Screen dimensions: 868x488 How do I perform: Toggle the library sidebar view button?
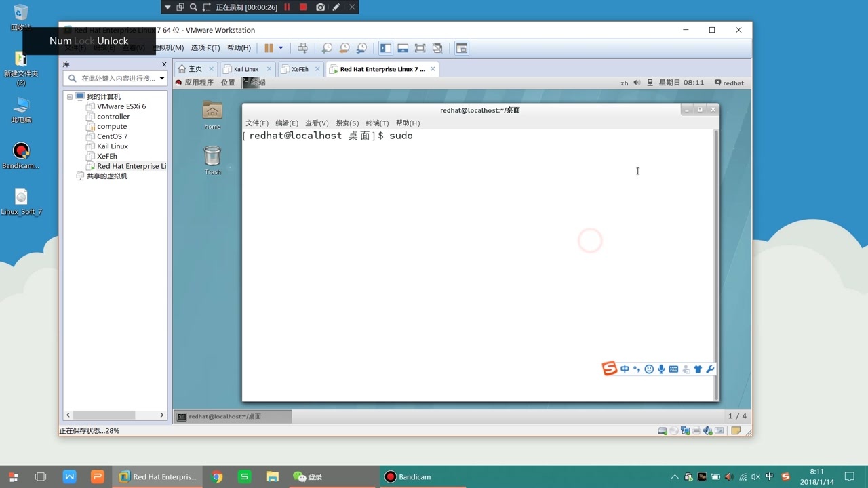pyautogui.click(x=386, y=48)
